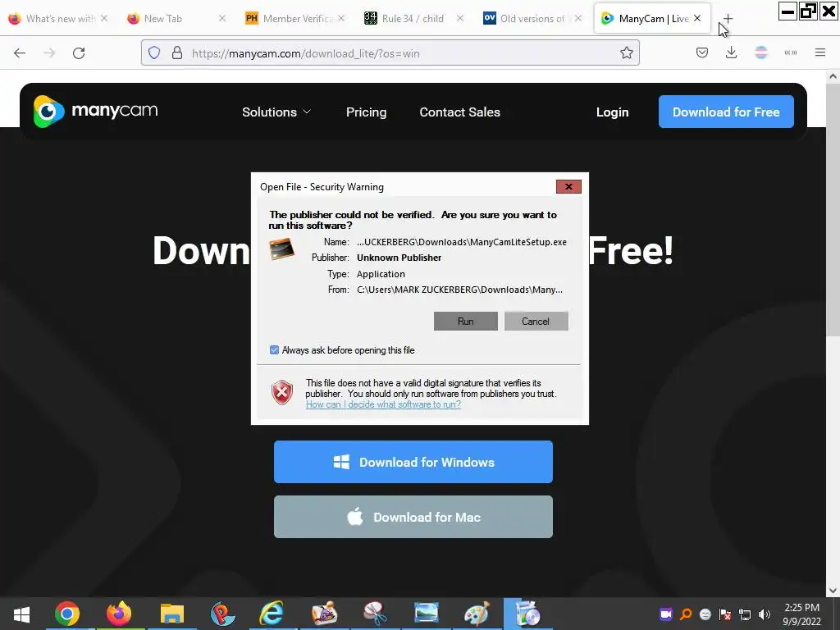Go back using the browser back arrow
The width and height of the screenshot is (840, 630).
tap(20, 53)
